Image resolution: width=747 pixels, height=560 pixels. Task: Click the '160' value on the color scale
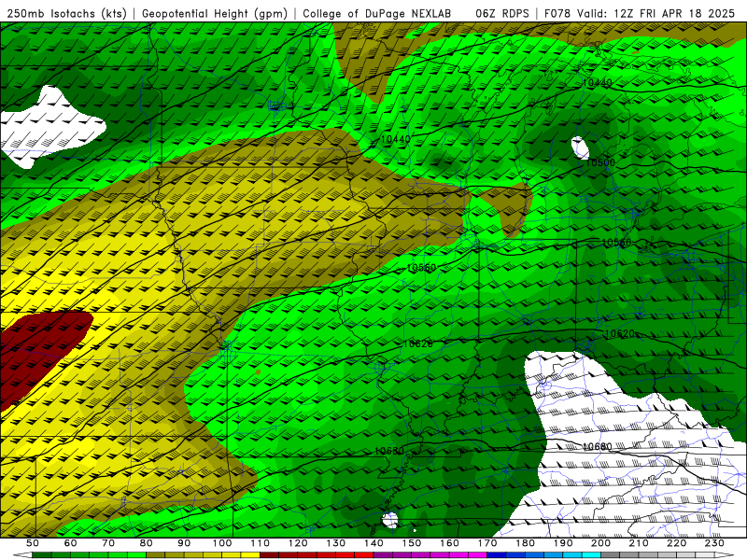[449, 543]
